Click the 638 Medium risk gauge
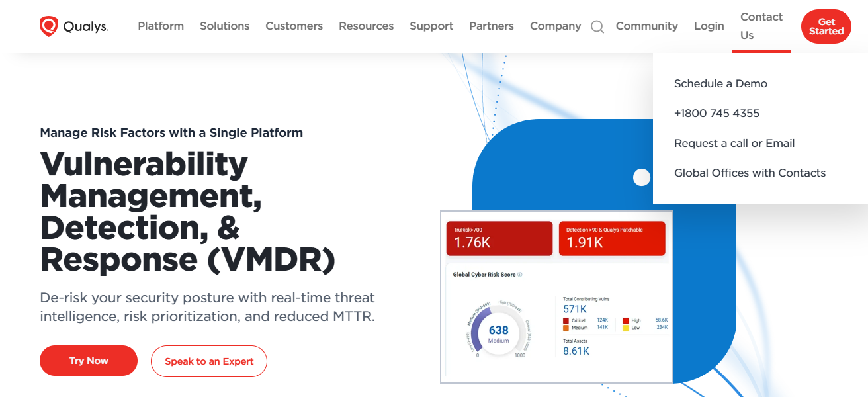The image size is (868, 397). click(x=498, y=333)
